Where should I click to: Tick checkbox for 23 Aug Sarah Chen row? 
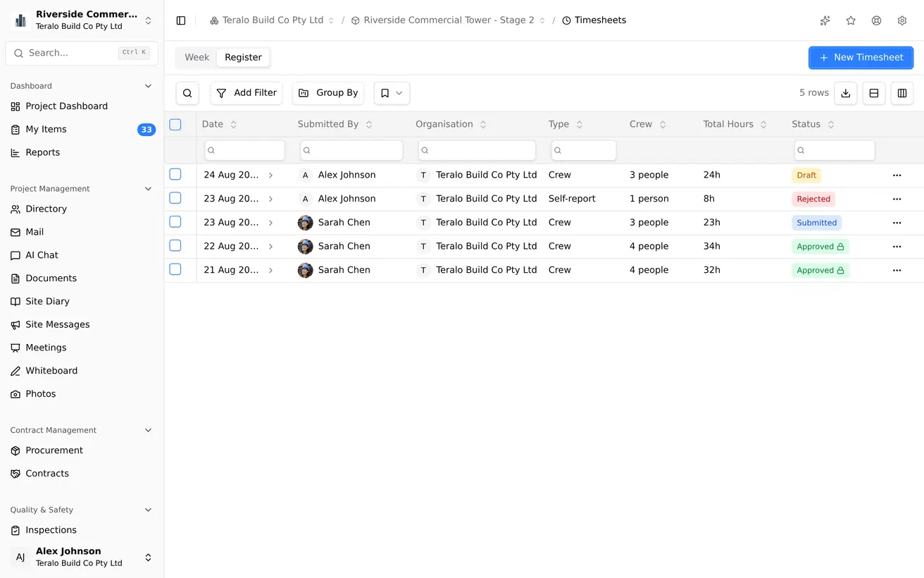(175, 222)
